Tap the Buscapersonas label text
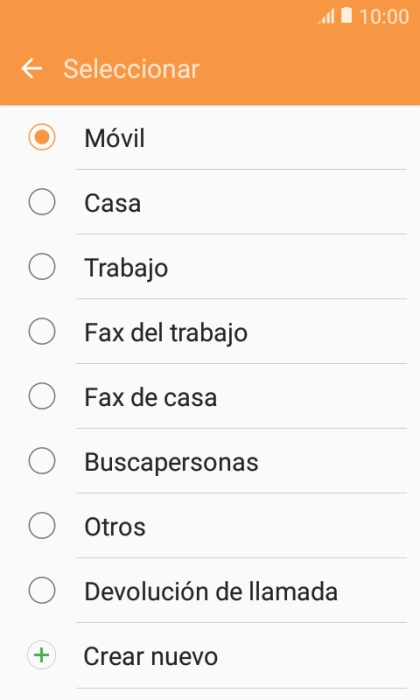Image resolution: width=420 pixels, height=700 pixels. point(171,462)
